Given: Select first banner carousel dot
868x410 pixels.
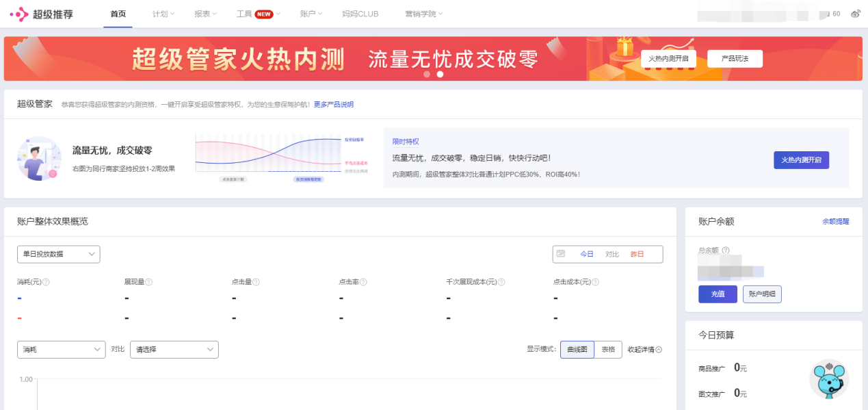Looking at the screenshot, I should 427,74.
